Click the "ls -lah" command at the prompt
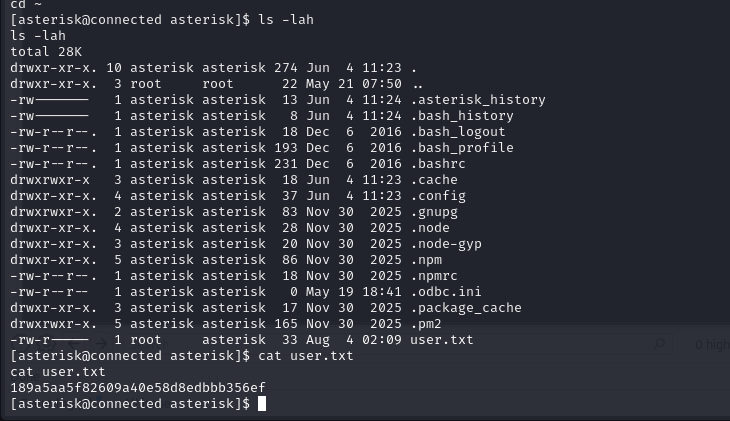Image resolution: width=730 pixels, height=421 pixels. coord(286,20)
